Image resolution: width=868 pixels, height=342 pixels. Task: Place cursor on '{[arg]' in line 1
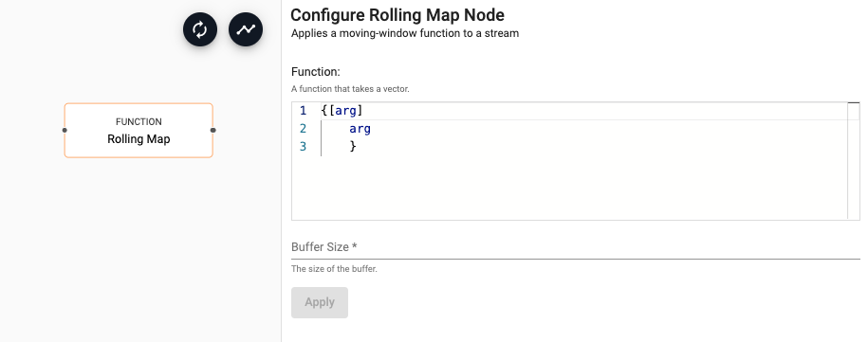click(342, 111)
